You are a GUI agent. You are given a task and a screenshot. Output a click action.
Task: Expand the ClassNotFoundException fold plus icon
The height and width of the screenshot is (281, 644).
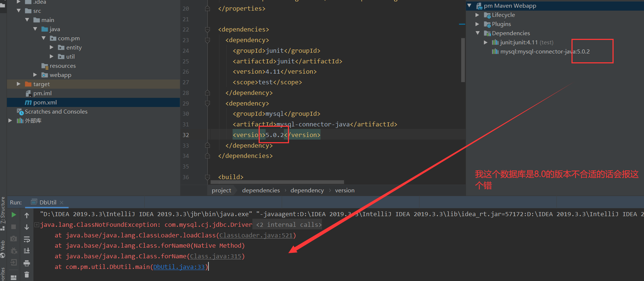(37, 225)
